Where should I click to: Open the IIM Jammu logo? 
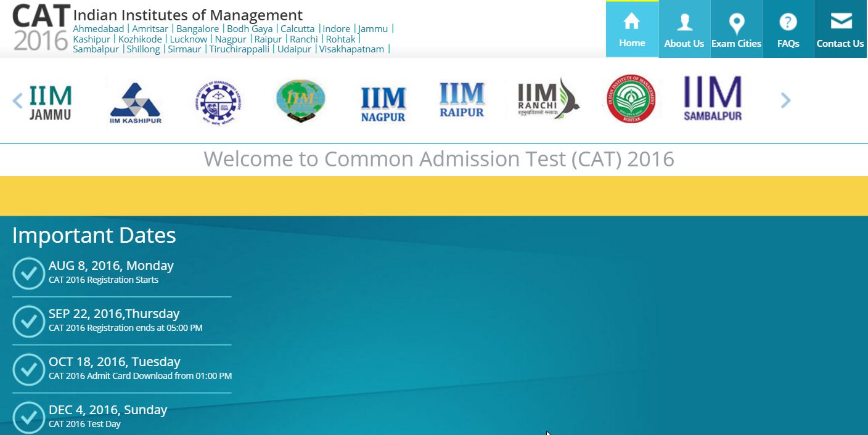click(51, 102)
